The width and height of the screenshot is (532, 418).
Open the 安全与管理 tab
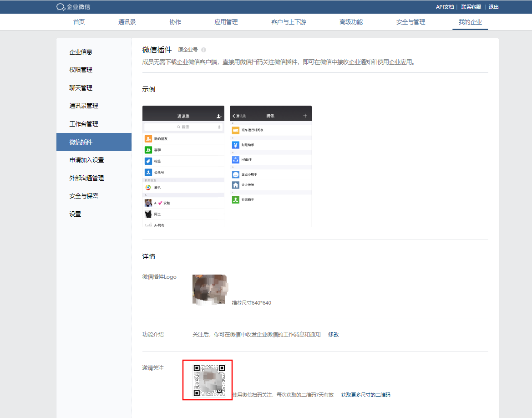pos(410,22)
